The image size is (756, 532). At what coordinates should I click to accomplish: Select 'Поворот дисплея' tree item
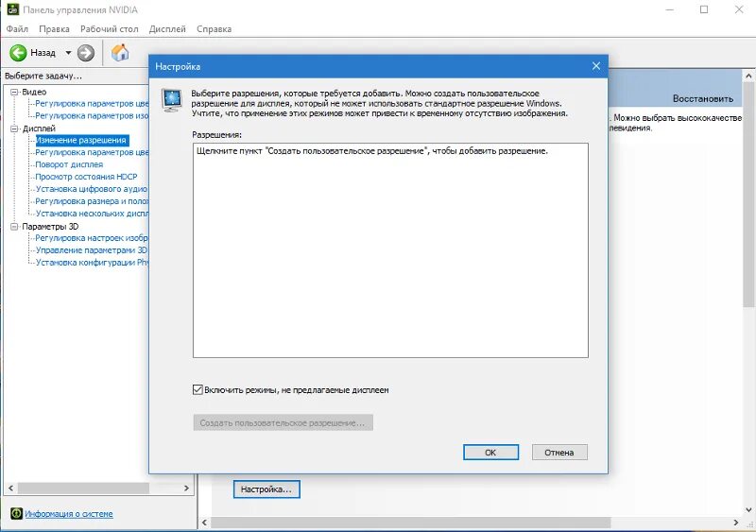(69, 164)
